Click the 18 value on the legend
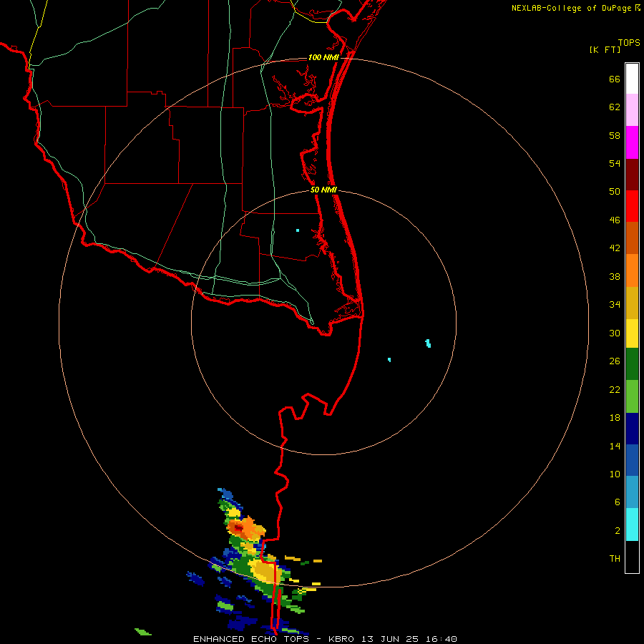644x644 pixels. coord(615,418)
